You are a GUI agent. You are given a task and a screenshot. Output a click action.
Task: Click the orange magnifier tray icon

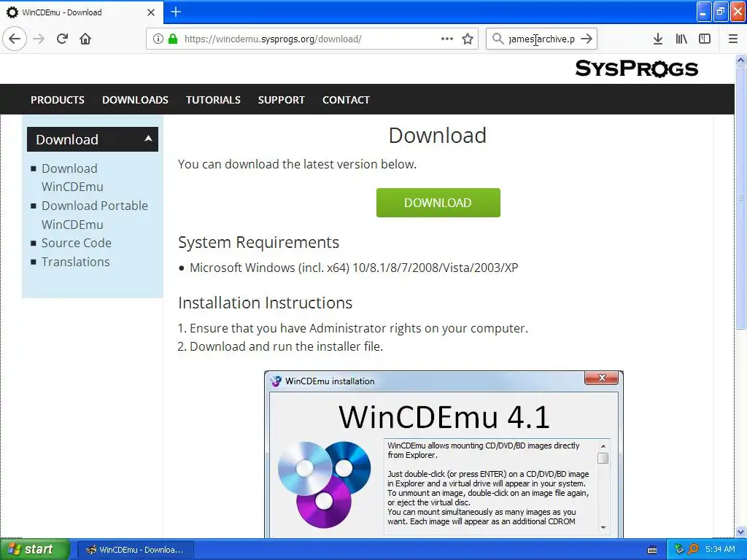click(694, 549)
